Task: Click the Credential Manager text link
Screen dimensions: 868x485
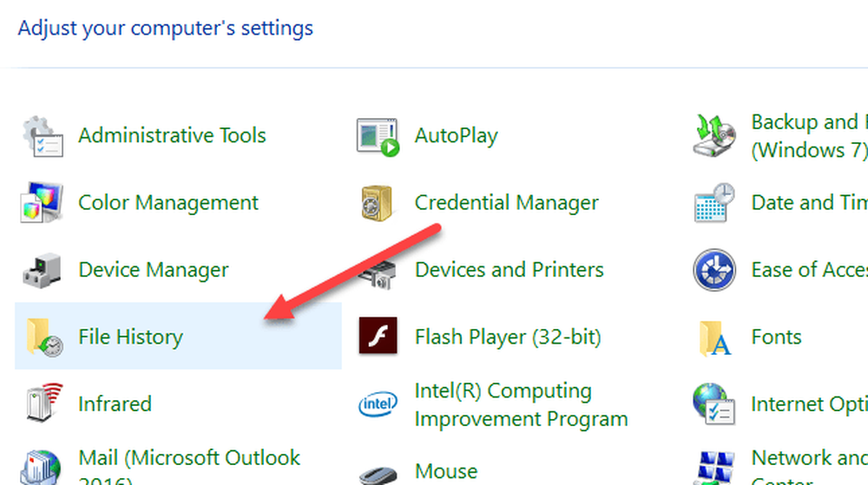Action: (507, 203)
